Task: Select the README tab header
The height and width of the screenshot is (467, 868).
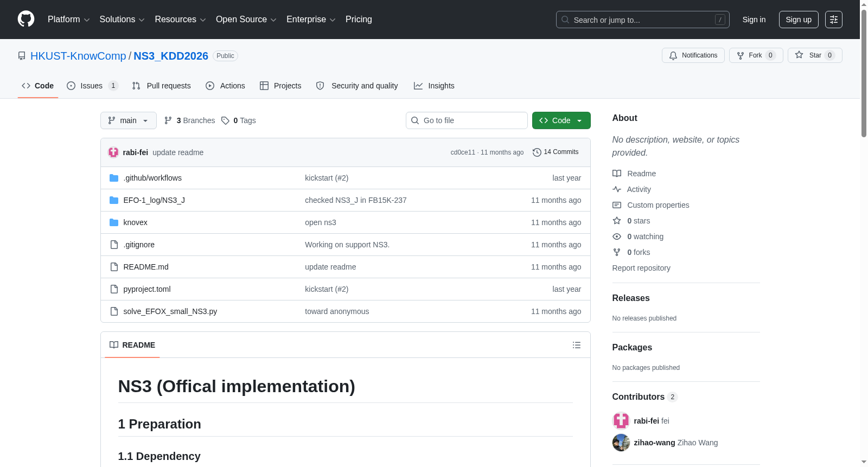Action: pos(132,345)
